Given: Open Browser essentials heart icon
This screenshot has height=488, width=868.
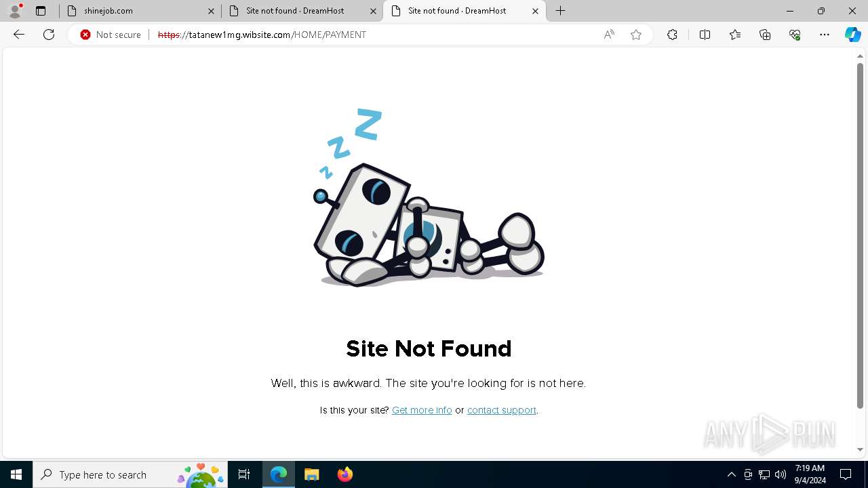Looking at the screenshot, I should pyautogui.click(x=795, y=35).
